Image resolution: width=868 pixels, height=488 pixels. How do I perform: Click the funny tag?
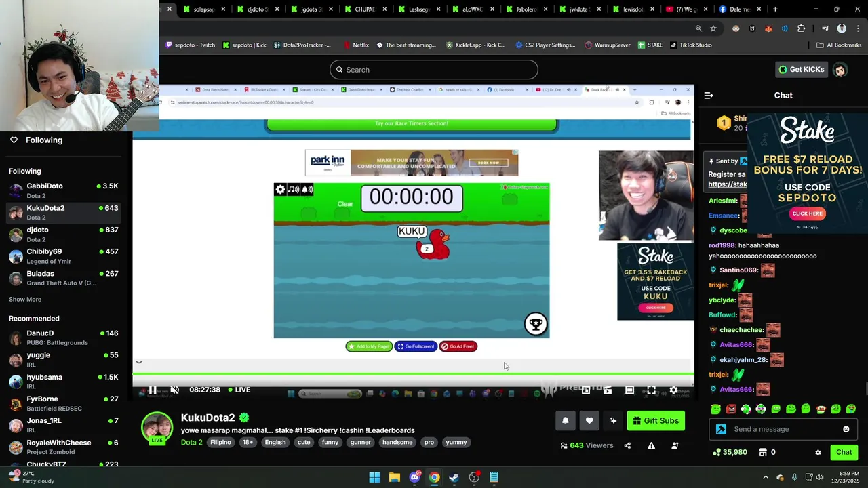(x=330, y=442)
